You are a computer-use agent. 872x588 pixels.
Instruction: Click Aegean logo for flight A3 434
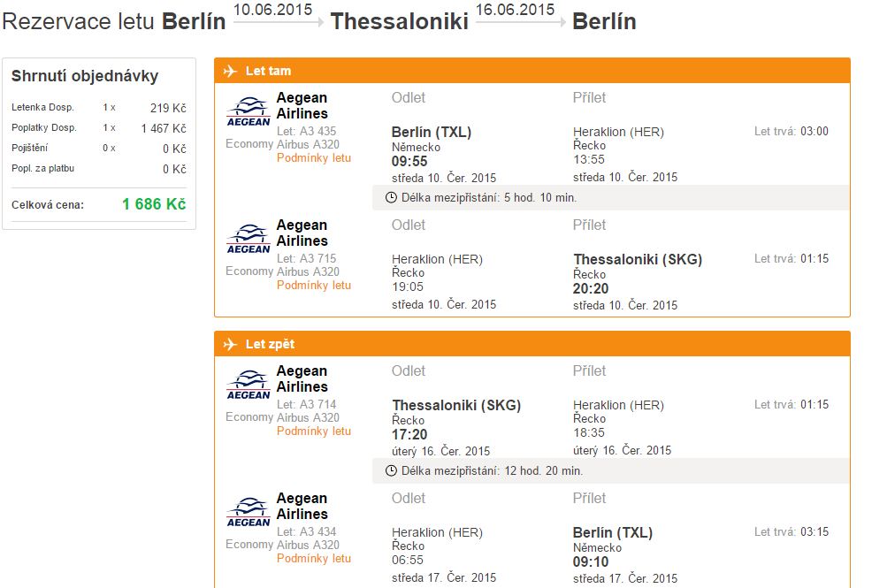pyautogui.click(x=249, y=513)
